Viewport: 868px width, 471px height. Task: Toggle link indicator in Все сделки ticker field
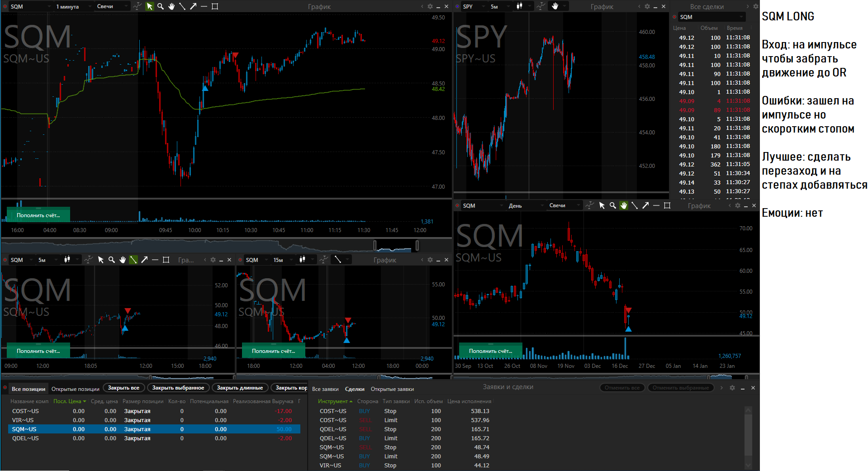pyautogui.click(x=674, y=17)
